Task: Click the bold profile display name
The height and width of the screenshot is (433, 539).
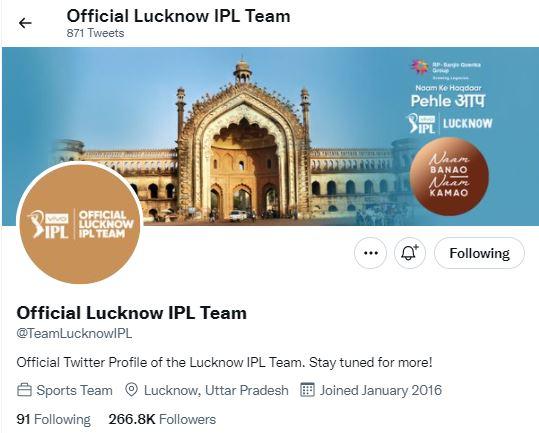Action: point(132,313)
